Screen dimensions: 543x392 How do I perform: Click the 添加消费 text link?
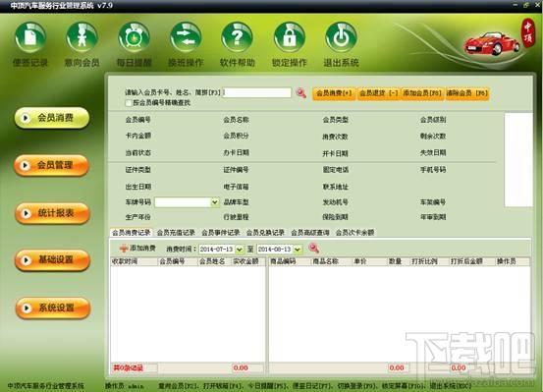tap(142, 249)
